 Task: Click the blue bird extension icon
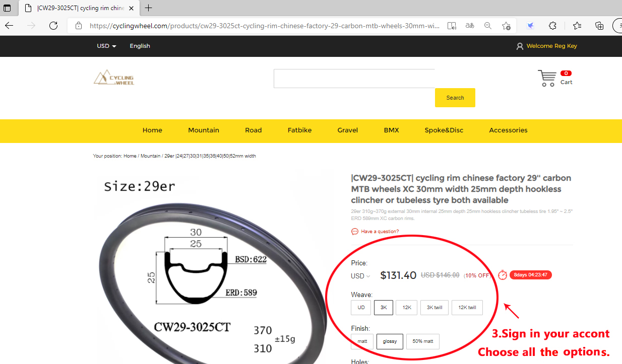tap(530, 26)
